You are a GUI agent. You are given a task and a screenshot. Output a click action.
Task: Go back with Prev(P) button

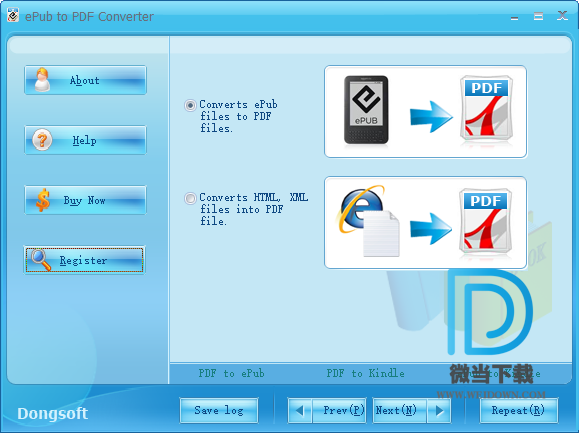(339, 410)
